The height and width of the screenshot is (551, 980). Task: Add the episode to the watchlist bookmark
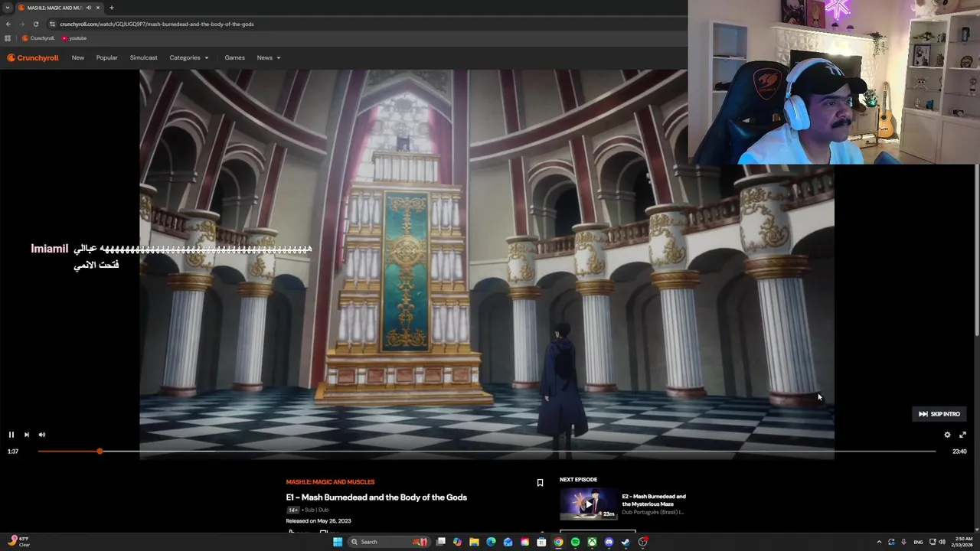click(540, 483)
